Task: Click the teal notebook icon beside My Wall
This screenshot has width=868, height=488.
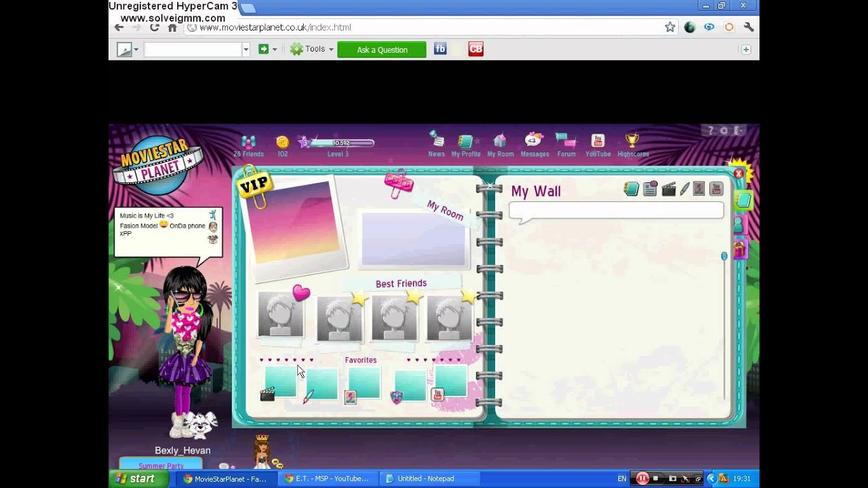Action: (631, 189)
